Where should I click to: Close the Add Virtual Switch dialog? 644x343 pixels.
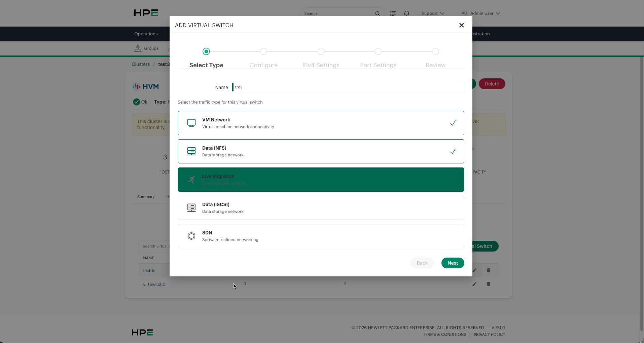pos(462,25)
